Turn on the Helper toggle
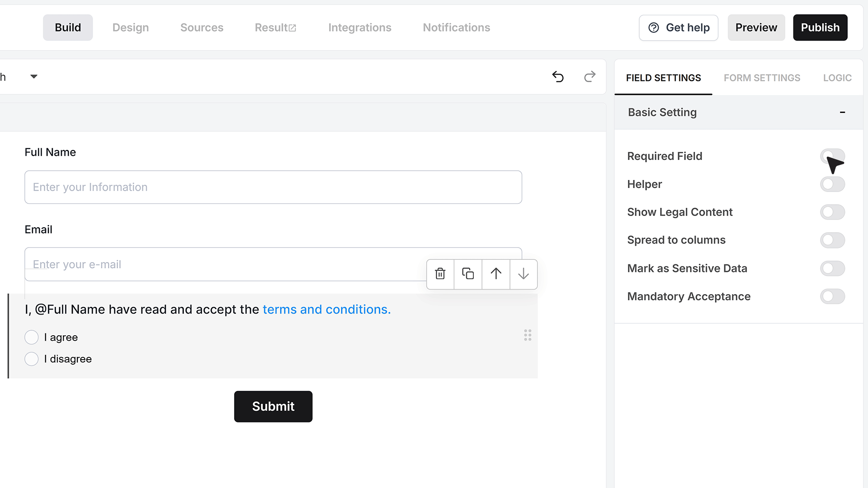Image resolution: width=868 pixels, height=488 pixels. [x=832, y=184]
